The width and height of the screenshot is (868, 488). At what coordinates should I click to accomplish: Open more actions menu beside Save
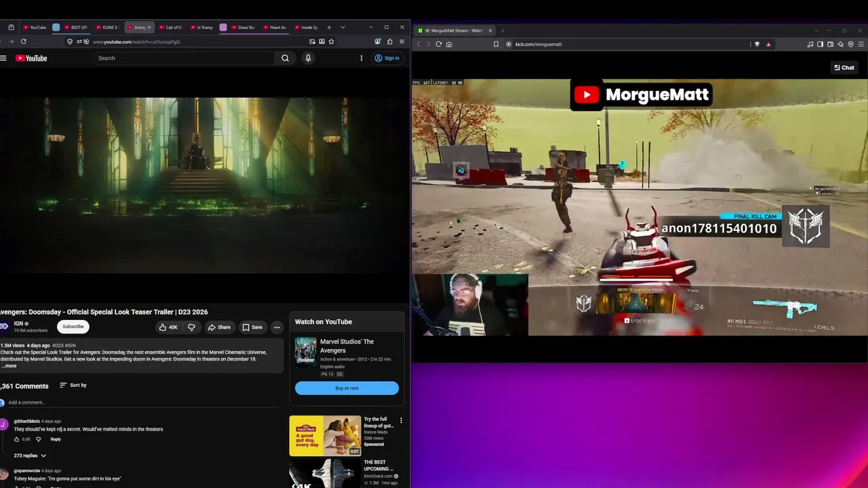pos(277,327)
